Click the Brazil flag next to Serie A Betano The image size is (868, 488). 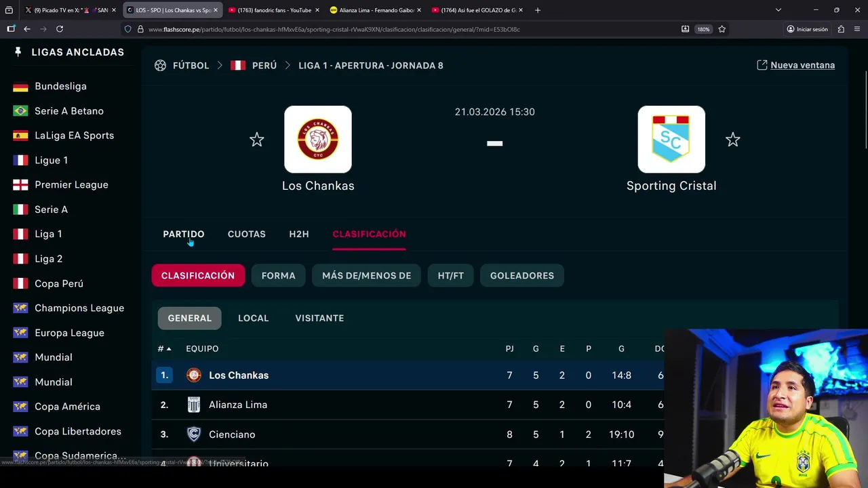click(21, 111)
